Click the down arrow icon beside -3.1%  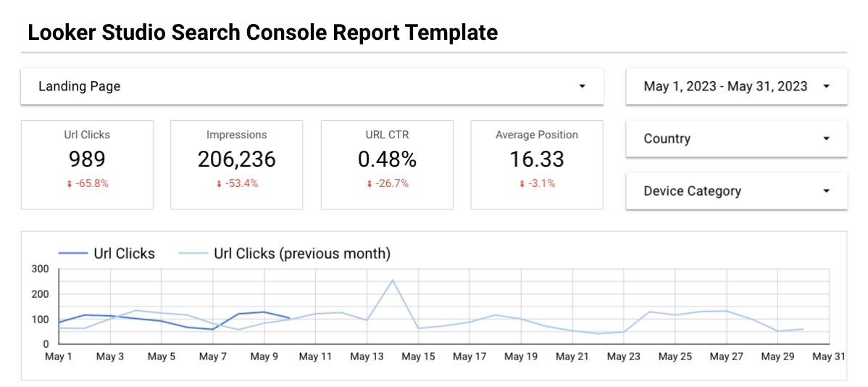tap(521, 184)
